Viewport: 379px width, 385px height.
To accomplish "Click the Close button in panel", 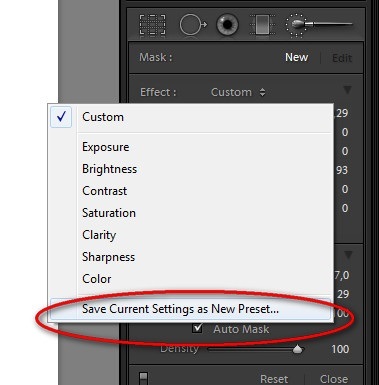I will pos(334,379).
